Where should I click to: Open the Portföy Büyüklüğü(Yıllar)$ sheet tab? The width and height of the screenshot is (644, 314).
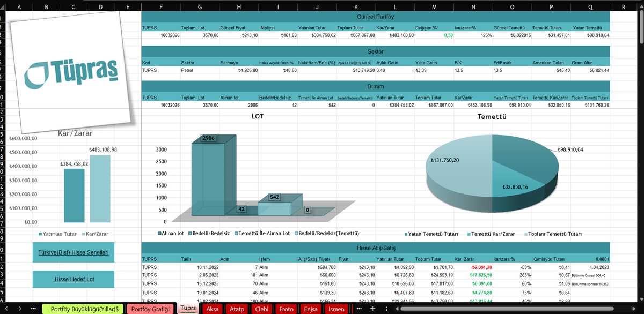point(83,309)
